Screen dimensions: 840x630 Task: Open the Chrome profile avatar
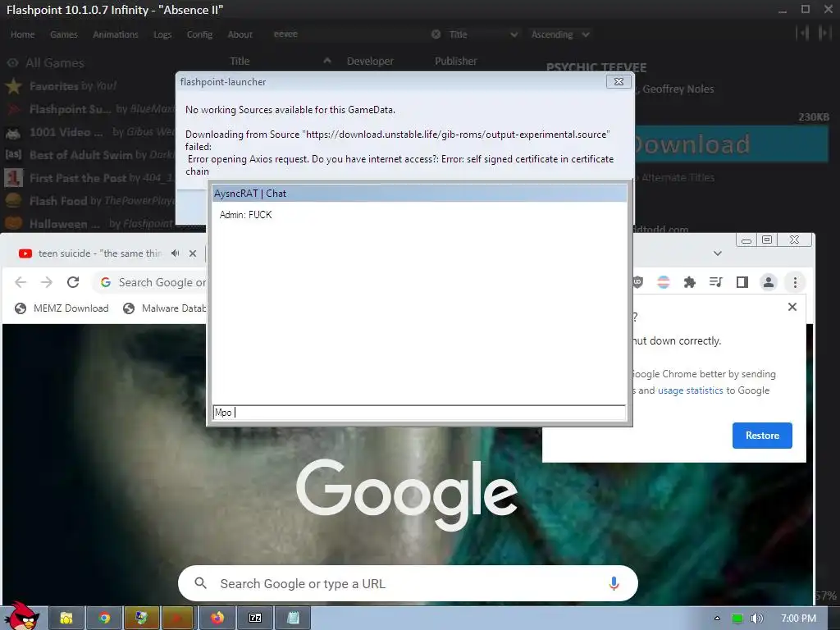point(768,282)
